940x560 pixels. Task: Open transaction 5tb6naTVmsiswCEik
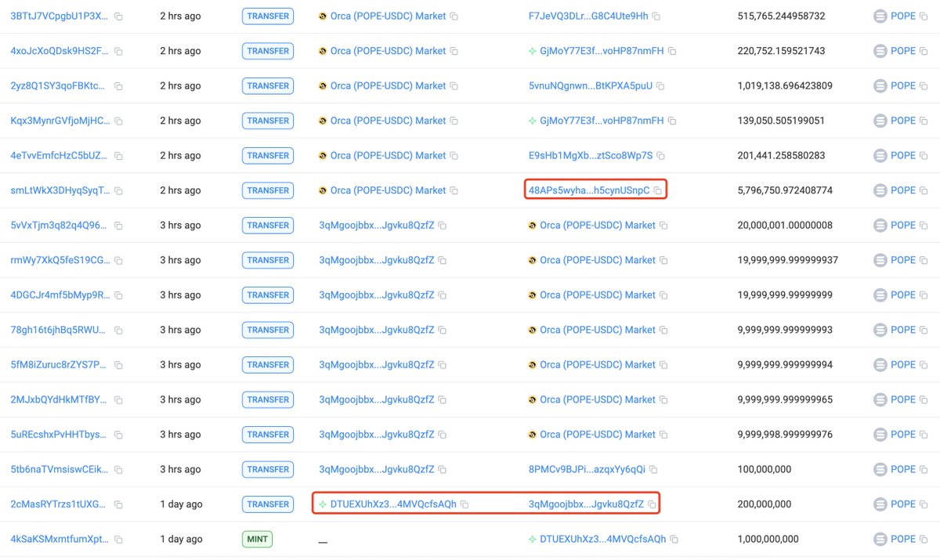(60, 469)
